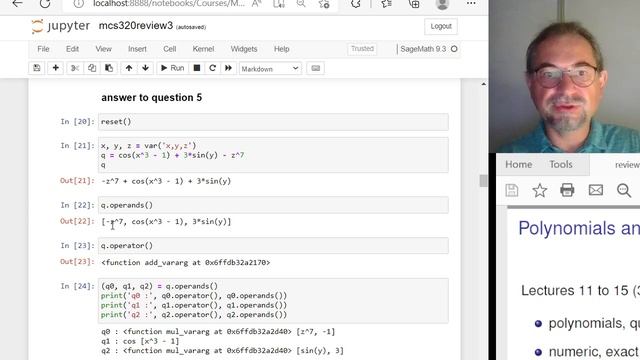Click browser back arrow
The height and width of the screenshot is (360, 640).
pyautogui.click(x=18, y=4)
